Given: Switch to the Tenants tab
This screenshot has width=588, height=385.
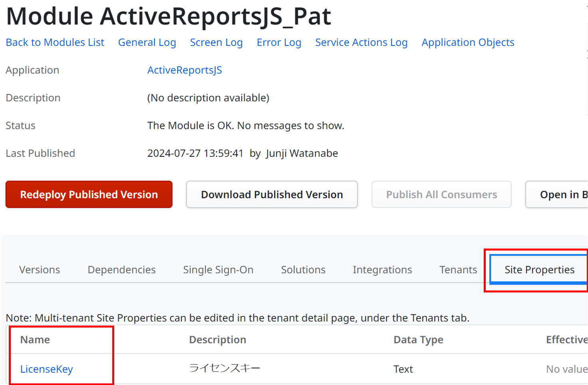Looking at the screenshot, I should pos(458,270).
